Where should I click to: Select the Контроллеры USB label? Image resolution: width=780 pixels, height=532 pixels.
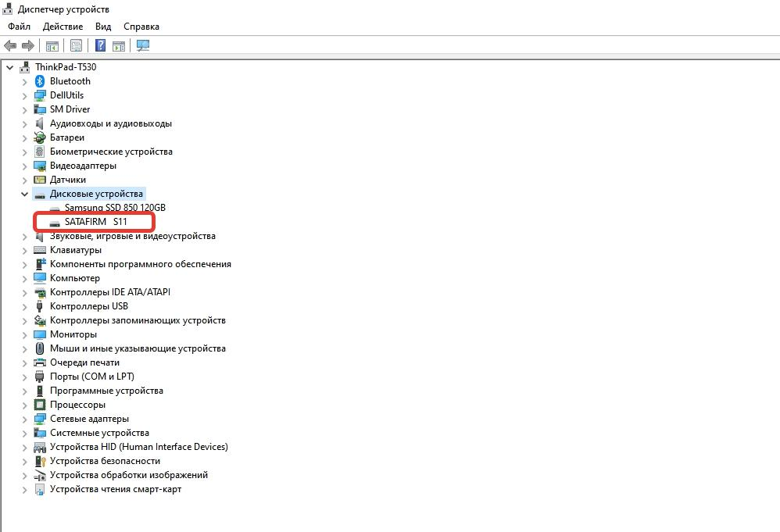pos(89,306)
